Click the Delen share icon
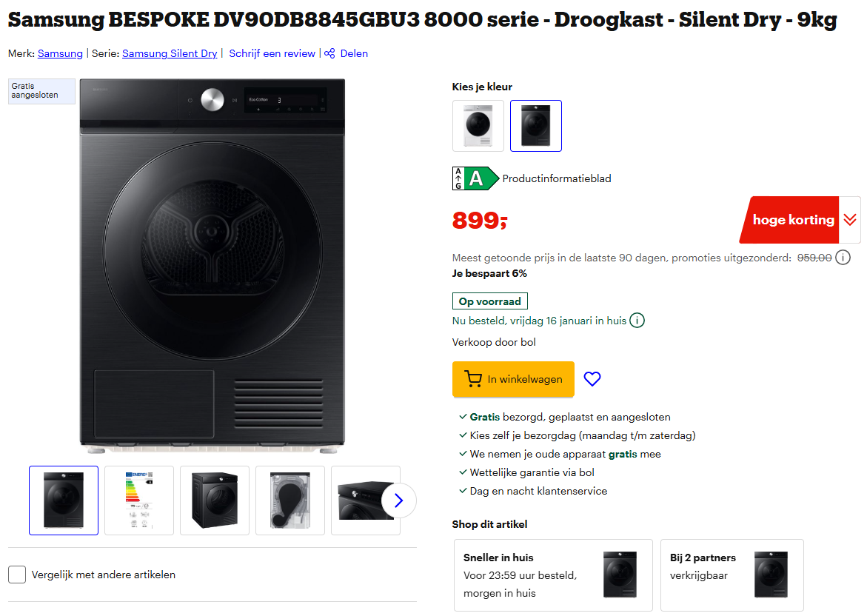 coord(329,53)
